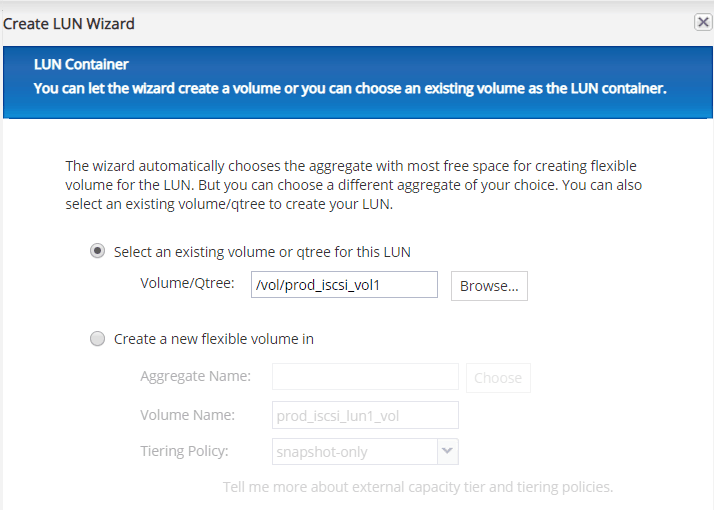714x510 pixels.
Task: Click the LUN Container heading in blue banner
Action: [81, 64]
